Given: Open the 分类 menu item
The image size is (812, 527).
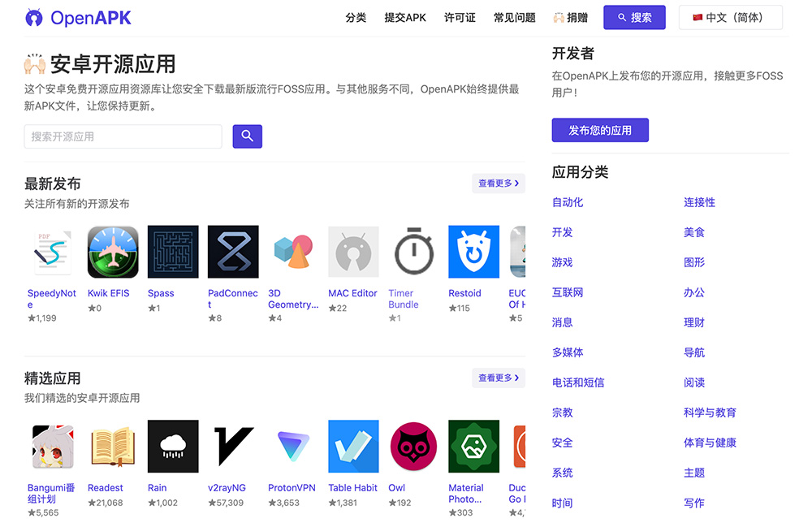Looking at the screenshot, I should pos(356,18).
